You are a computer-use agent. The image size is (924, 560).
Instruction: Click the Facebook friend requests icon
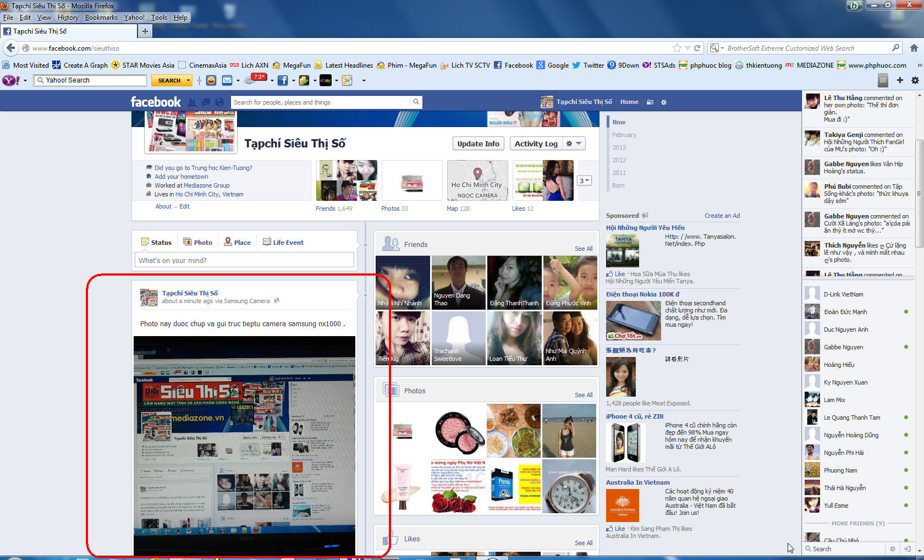[x=192, y=102]
